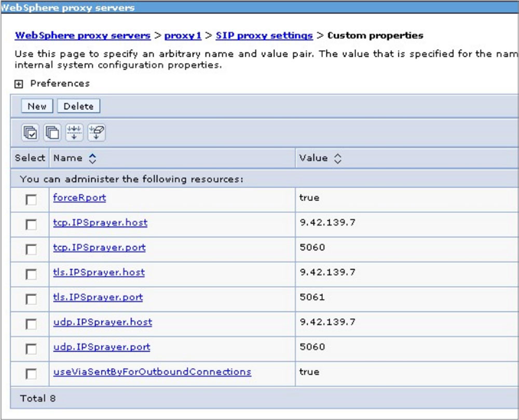Open the WebSphere proxy servers breadcrumb link
Image resolution: width=519 pixels, height=420 pixels.
point(83,35)
